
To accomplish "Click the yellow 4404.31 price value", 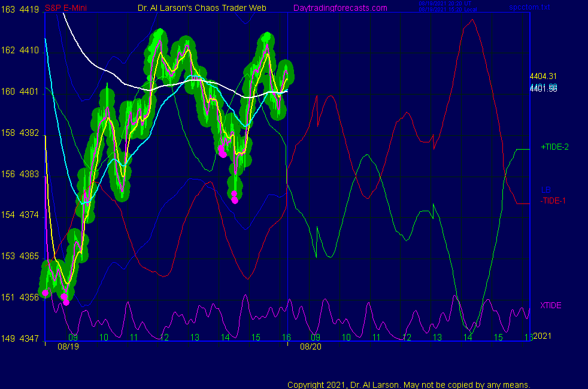I will pyautogui.click(x=543, y=76).
